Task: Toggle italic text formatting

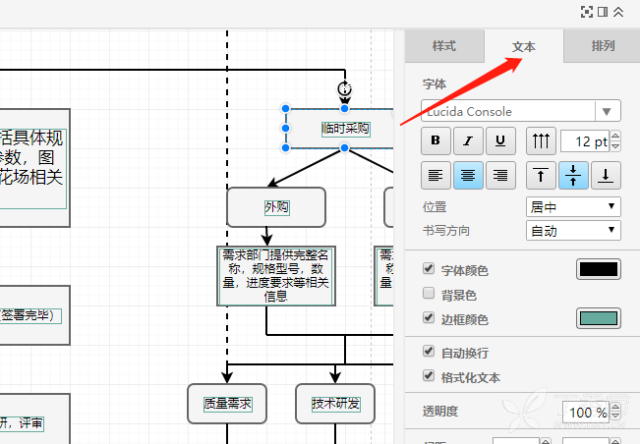Action: (x=468, y=141)
